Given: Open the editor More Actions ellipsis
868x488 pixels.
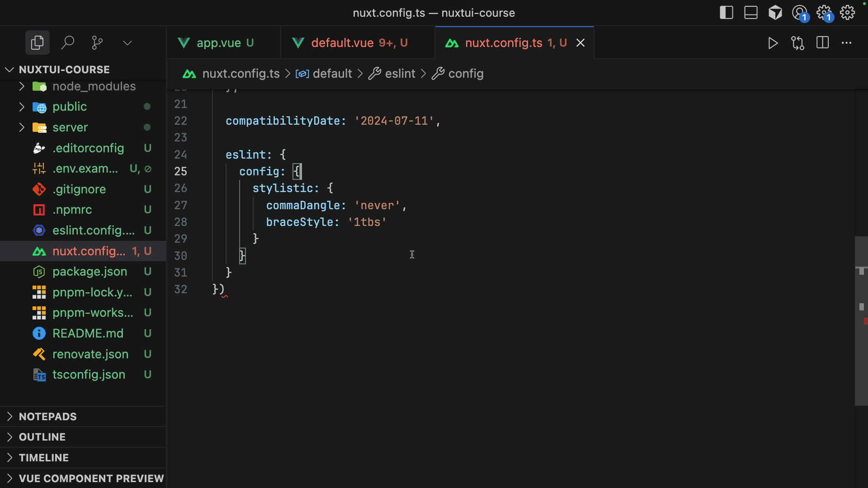Looking at the screenshot, I should point(846,43).
